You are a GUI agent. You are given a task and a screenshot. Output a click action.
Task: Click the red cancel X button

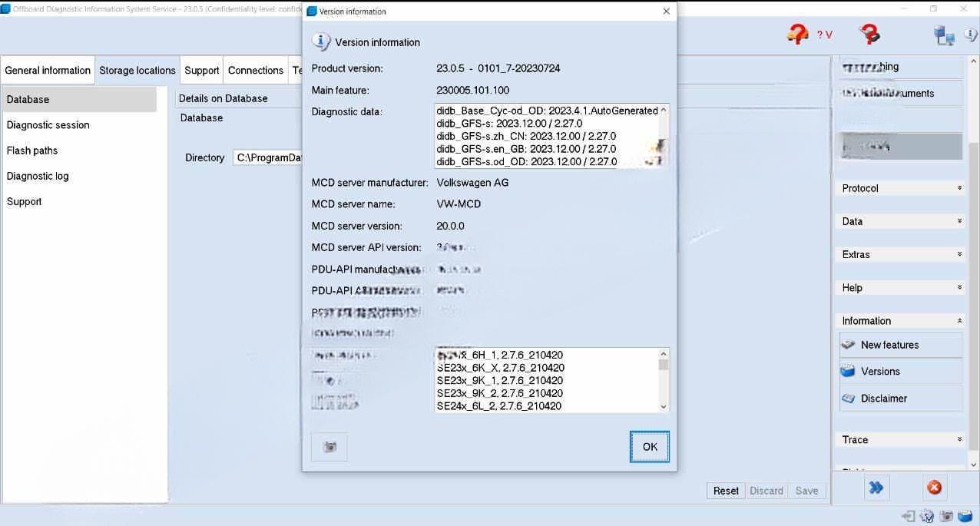935,488
